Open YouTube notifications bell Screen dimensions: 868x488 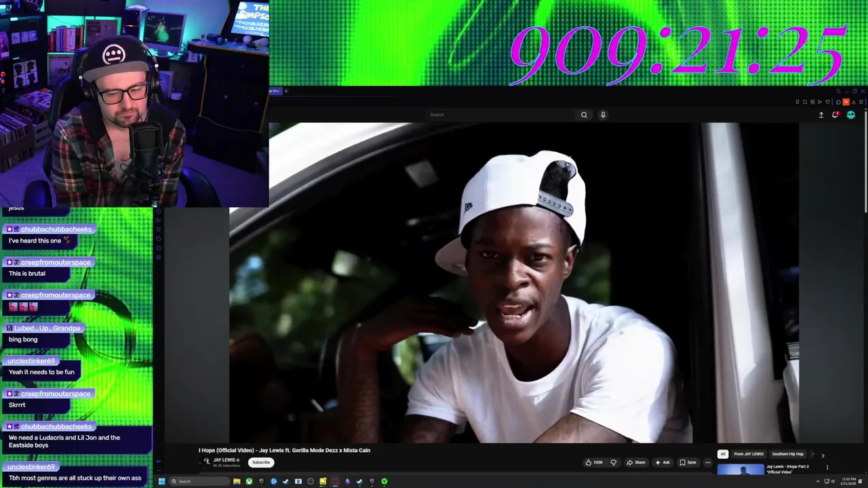point(835,115)
